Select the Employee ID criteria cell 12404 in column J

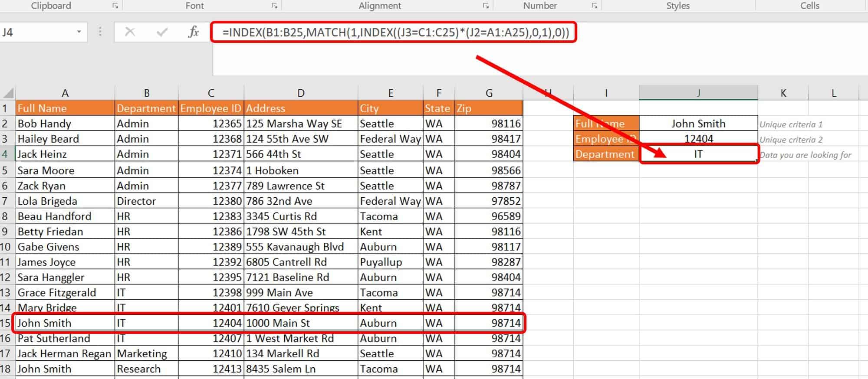tap(698, 139)
